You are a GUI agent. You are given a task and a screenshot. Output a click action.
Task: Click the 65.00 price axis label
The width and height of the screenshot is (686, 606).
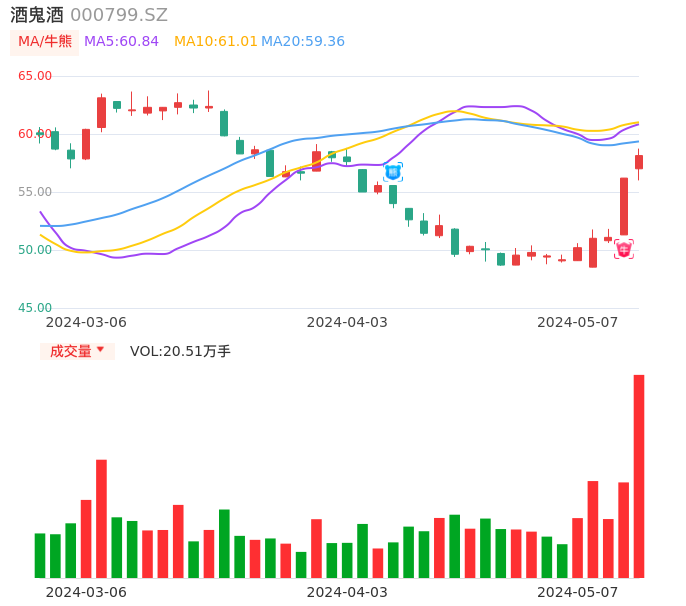pos(35,76)
